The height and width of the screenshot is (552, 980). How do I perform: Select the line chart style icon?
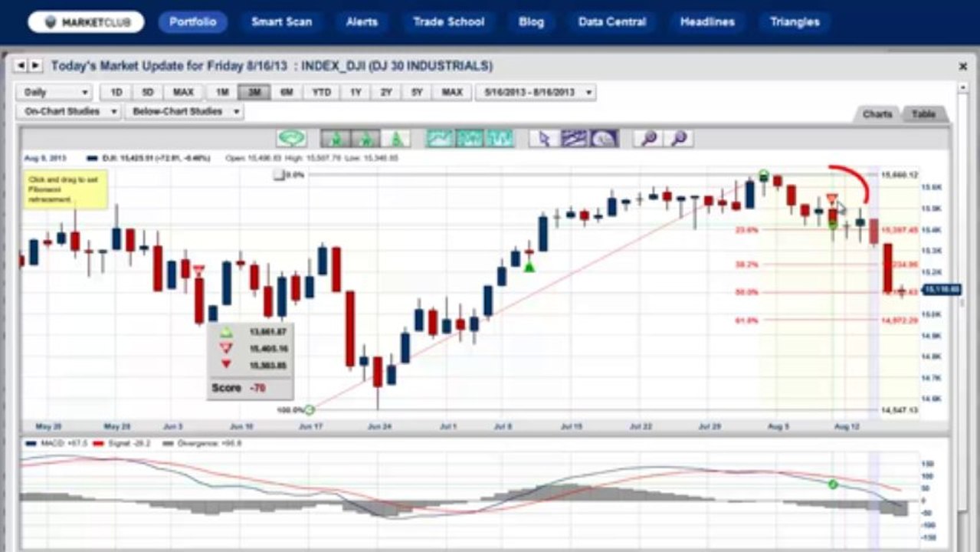440,139
